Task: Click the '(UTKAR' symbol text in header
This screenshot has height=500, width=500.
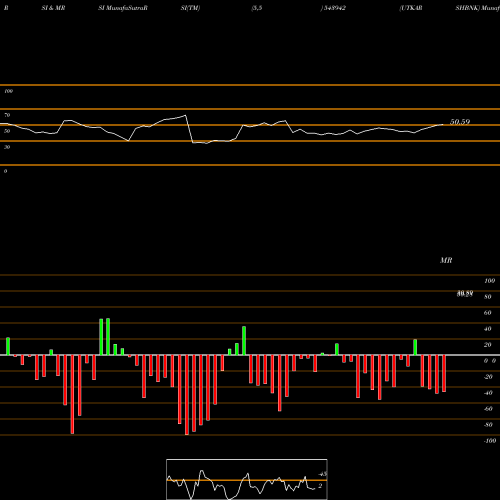Action: [411, 8]
